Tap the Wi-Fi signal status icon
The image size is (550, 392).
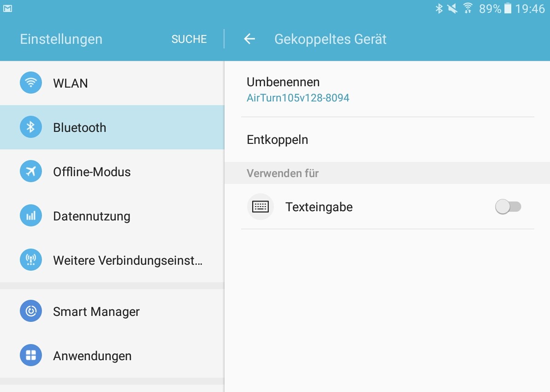pos(467,8)
